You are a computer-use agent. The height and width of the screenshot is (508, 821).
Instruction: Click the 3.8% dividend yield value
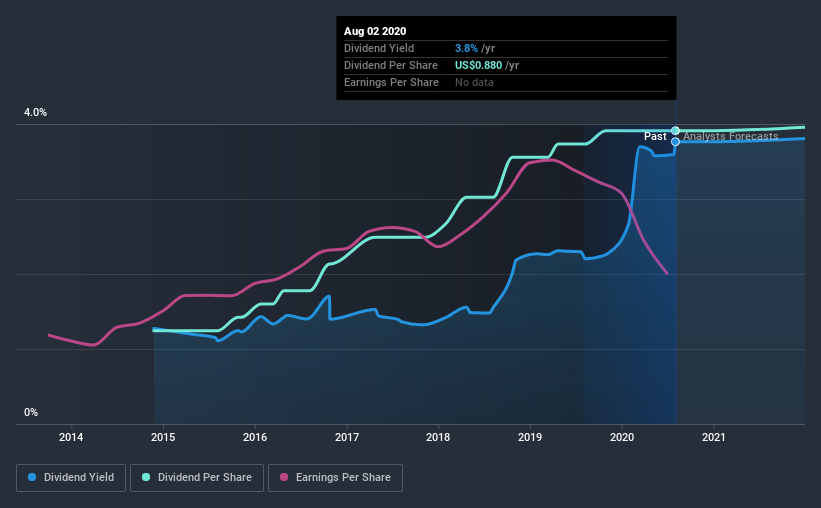click(x=466, y=48)
